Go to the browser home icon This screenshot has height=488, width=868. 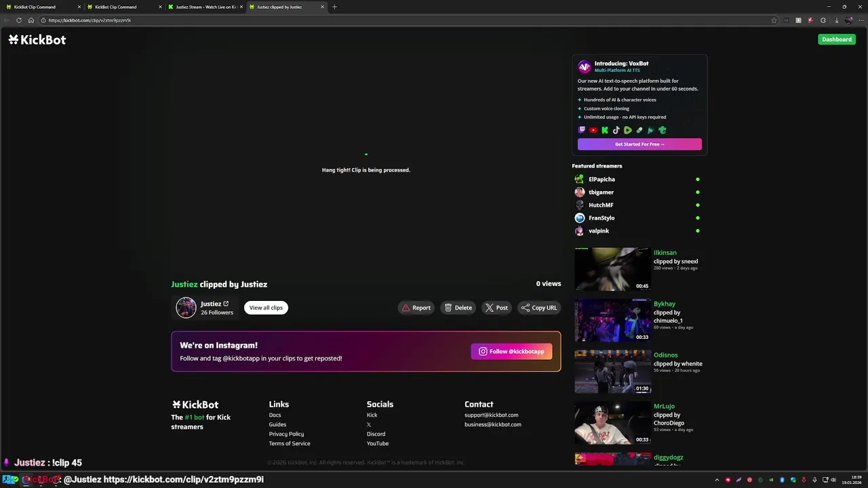[x=31, y=20]
